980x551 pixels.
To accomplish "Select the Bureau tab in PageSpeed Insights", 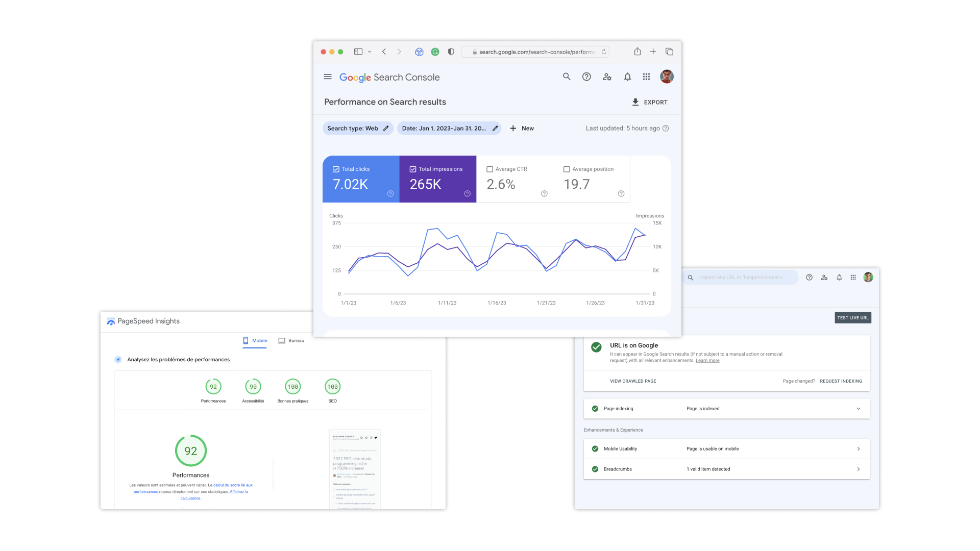I will [x=296, y=340].
